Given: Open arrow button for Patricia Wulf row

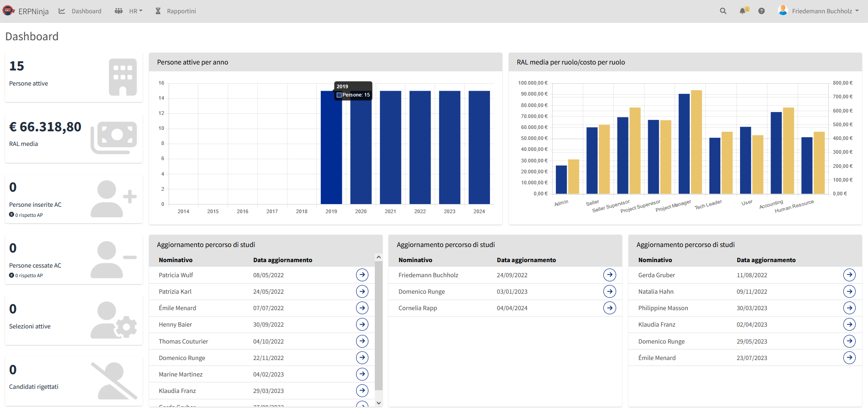Looking at the screenshot, I should click(x=362, y=275).
